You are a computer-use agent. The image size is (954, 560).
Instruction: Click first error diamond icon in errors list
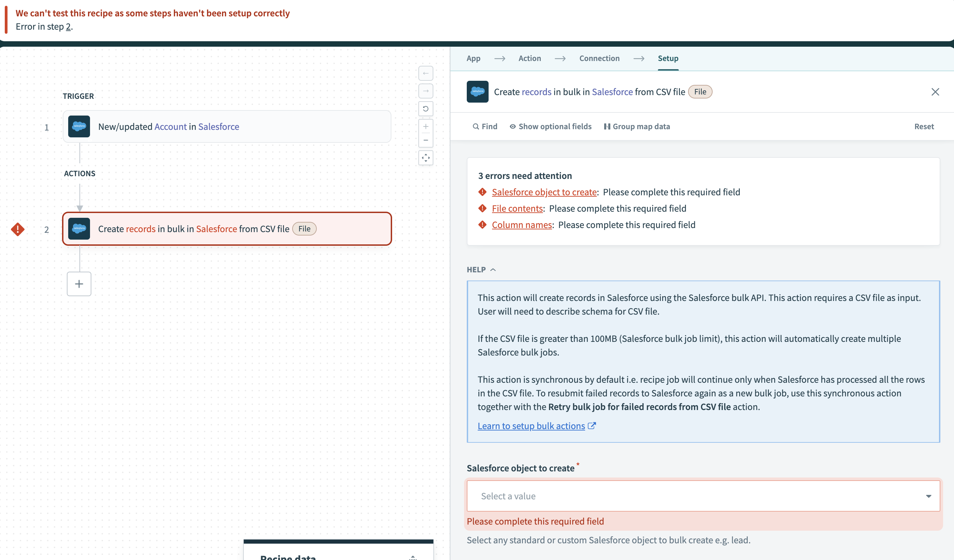click(482, 192)
